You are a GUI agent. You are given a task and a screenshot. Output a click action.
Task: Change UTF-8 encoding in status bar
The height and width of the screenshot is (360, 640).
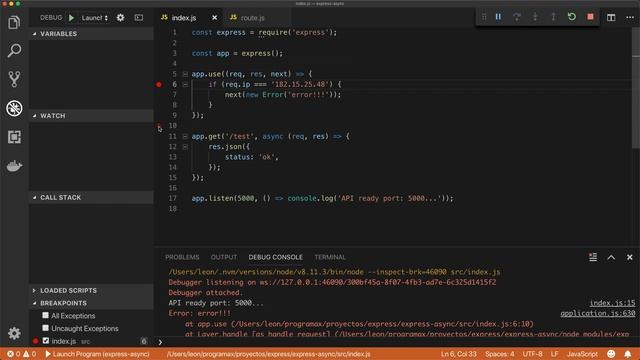[x=533, y=354]
